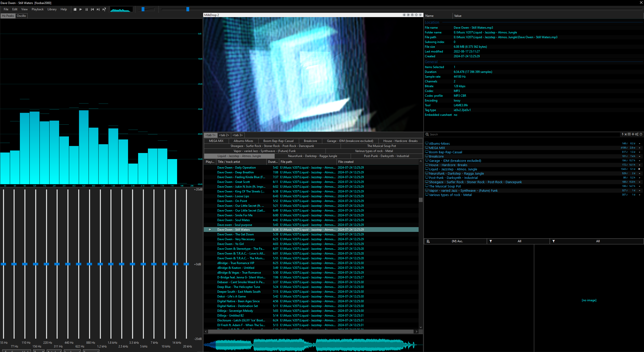The height and width of the screenshot is (352, 644).
Task: Open the gears settings icon in library toolbar
Action: tap(637, 134)
